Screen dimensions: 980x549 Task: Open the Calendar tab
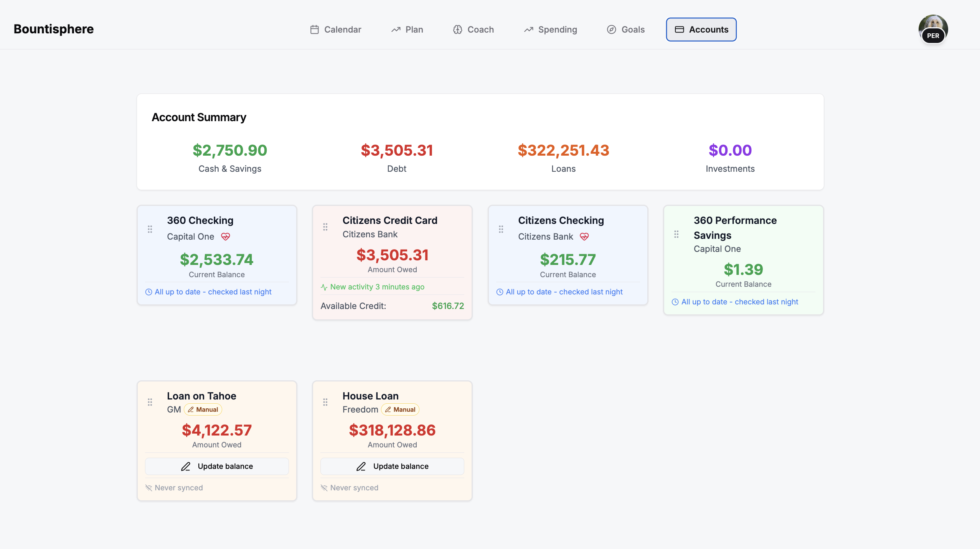336,30
